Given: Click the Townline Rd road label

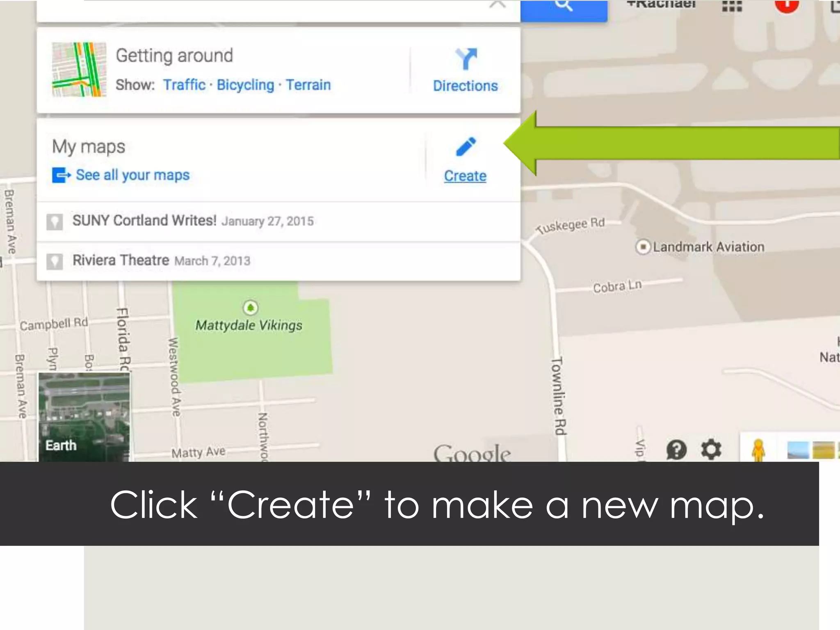Looking at the screenshot, I should (x=559, y=396).
